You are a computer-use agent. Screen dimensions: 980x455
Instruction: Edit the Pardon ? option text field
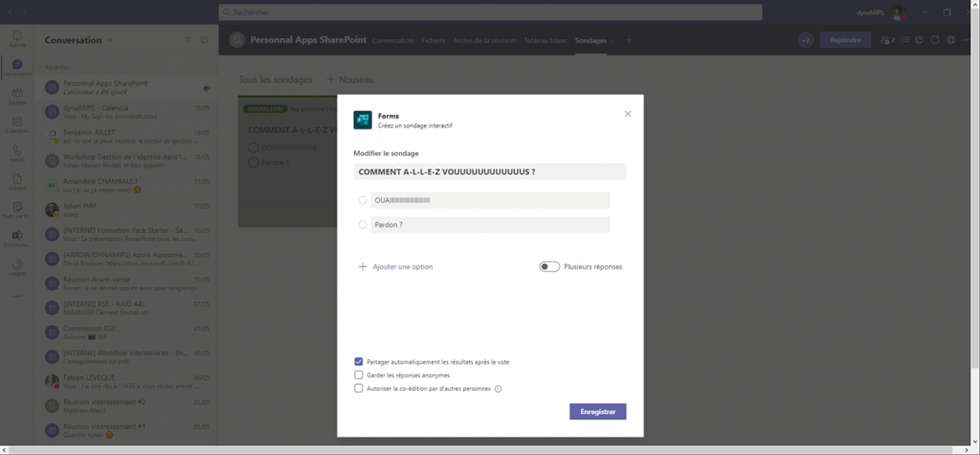click(490, 225)
